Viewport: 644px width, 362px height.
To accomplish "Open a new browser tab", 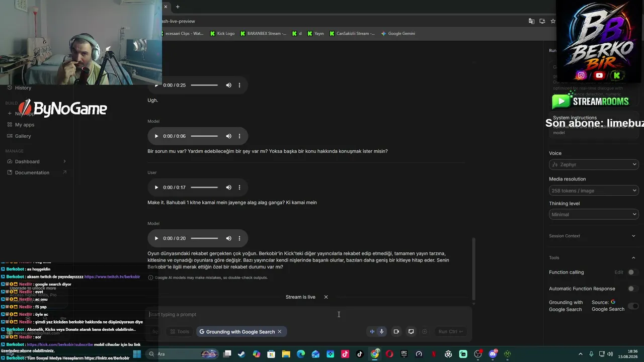I will (x=178, y=7).
